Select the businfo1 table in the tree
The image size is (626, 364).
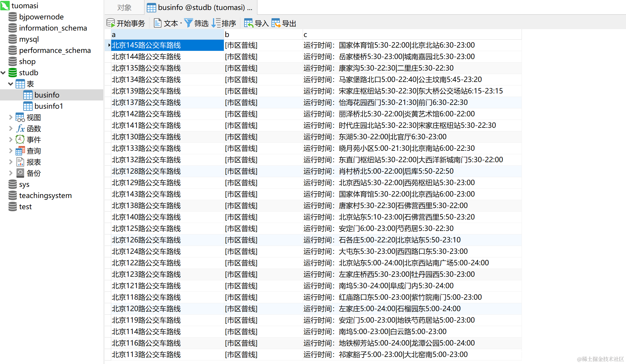pos(49,106)
